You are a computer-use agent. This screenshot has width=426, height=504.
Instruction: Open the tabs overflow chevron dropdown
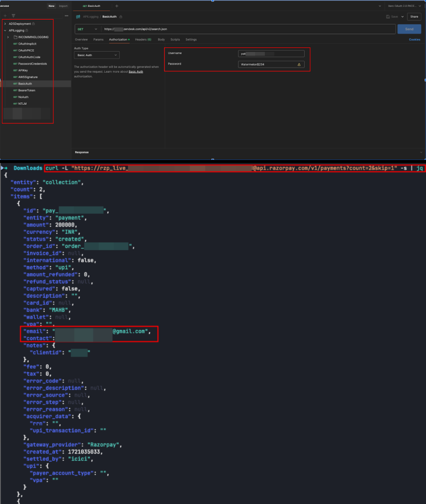point(380,6)
